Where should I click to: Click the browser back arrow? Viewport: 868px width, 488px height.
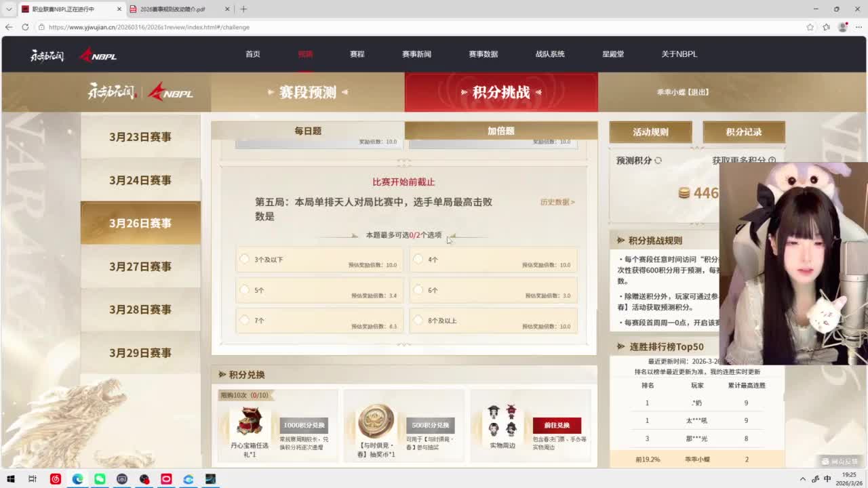[x=9, y=27]
